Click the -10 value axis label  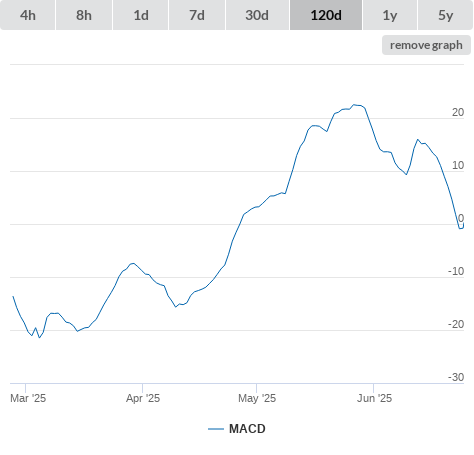pos(456,271)
